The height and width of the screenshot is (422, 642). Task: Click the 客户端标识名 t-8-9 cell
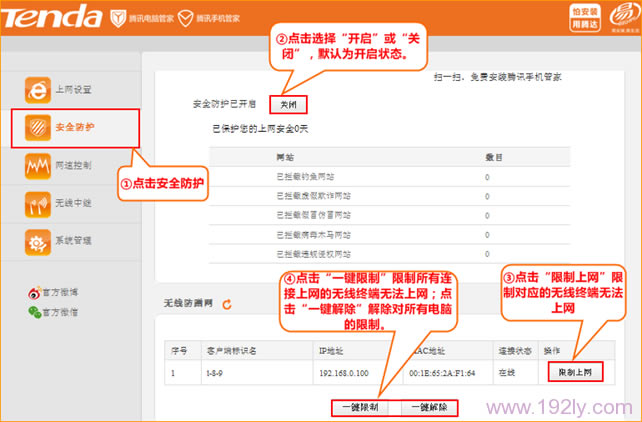pos(215,373)
